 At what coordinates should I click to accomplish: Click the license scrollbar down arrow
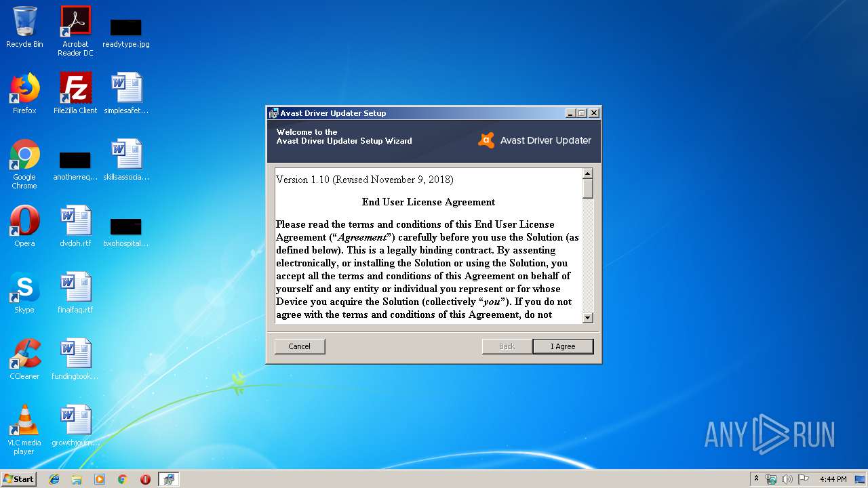click(587, 317)
